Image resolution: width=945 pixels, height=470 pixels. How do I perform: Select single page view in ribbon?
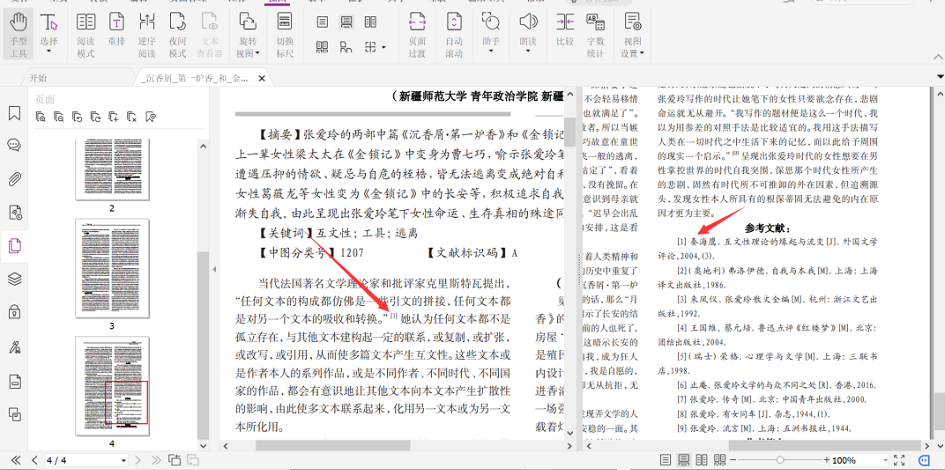[x=322, y=22]
